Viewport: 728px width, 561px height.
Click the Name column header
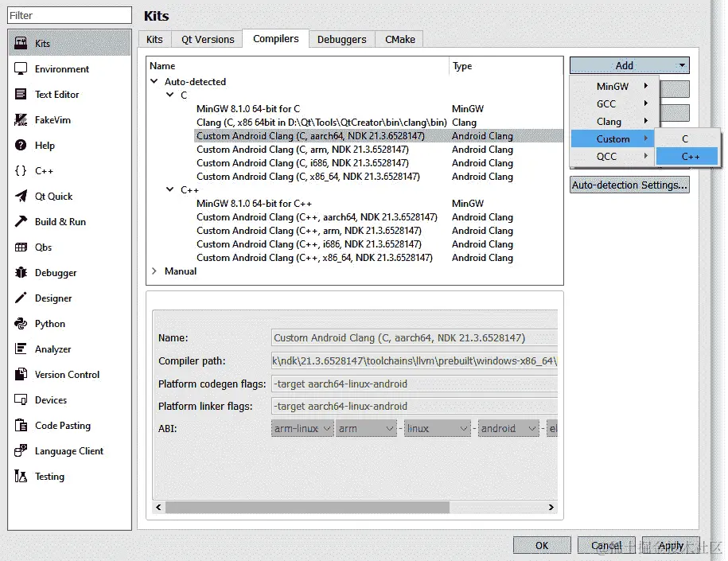click(298, 66)
